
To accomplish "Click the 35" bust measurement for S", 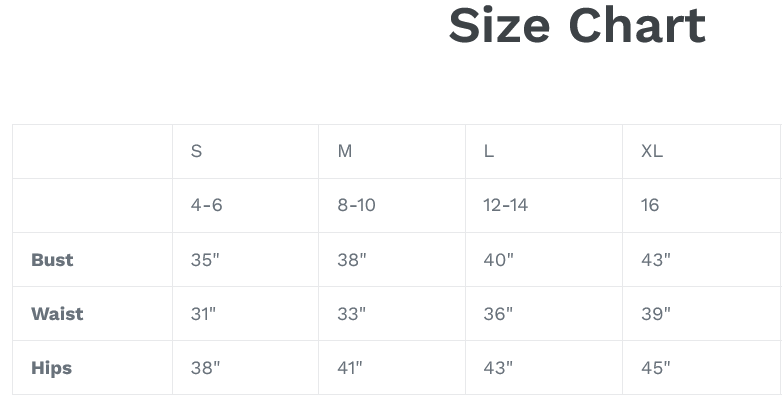I will [205, 259].
